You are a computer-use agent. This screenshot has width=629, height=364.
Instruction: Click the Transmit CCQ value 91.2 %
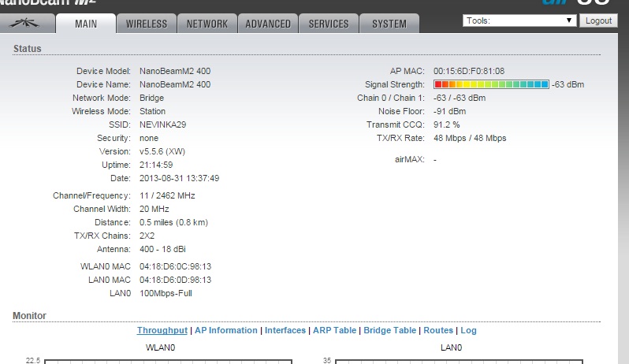pos(446,124)
